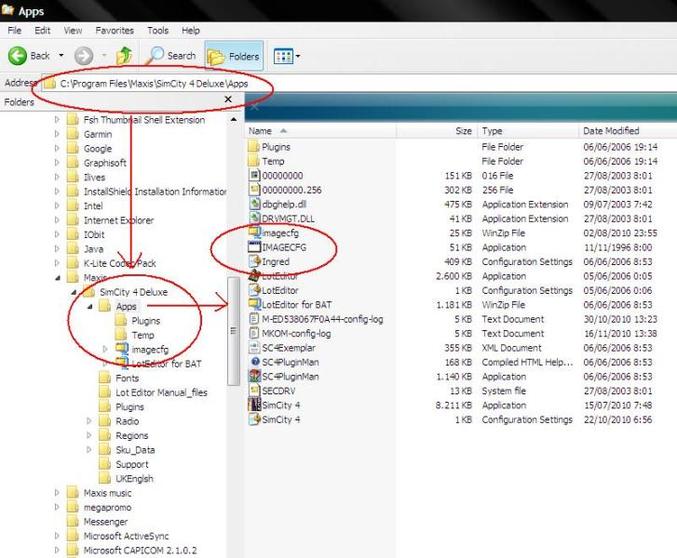
Task: Click the address bar path field
Action: 150,83
